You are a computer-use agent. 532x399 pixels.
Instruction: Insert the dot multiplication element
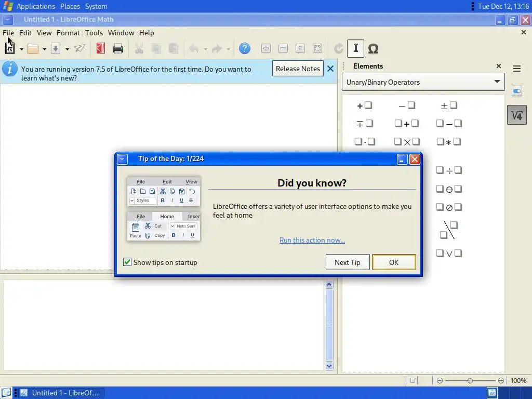tap(365, 141)
